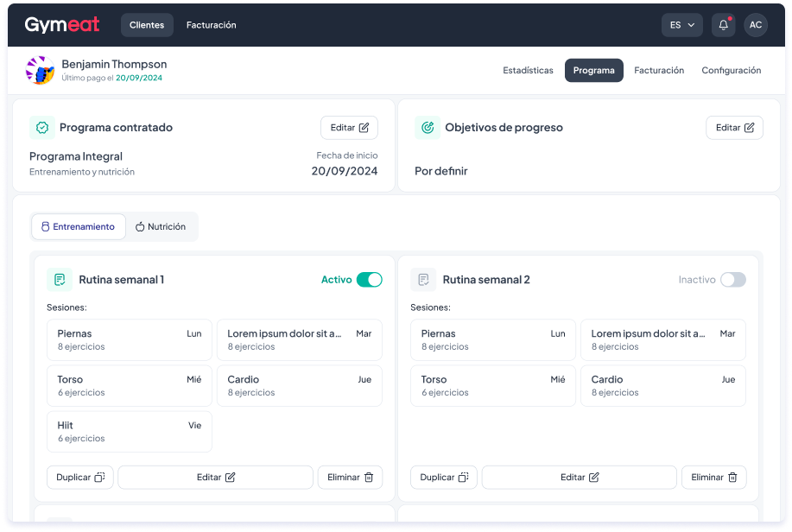Click the Objetivos de progreso target icon
The image size is (792, 532).
[427, 128]
